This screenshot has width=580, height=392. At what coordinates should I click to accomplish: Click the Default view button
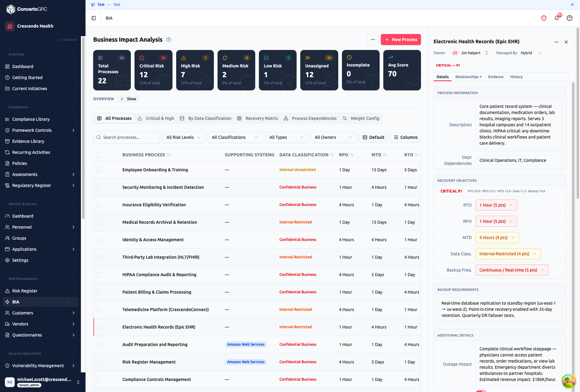[x=373, y=137]
